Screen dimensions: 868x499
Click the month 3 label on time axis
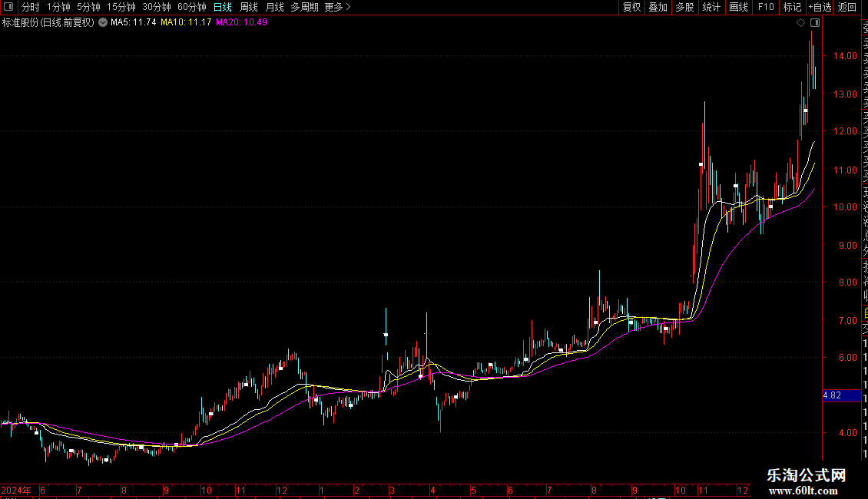point(392,491)
